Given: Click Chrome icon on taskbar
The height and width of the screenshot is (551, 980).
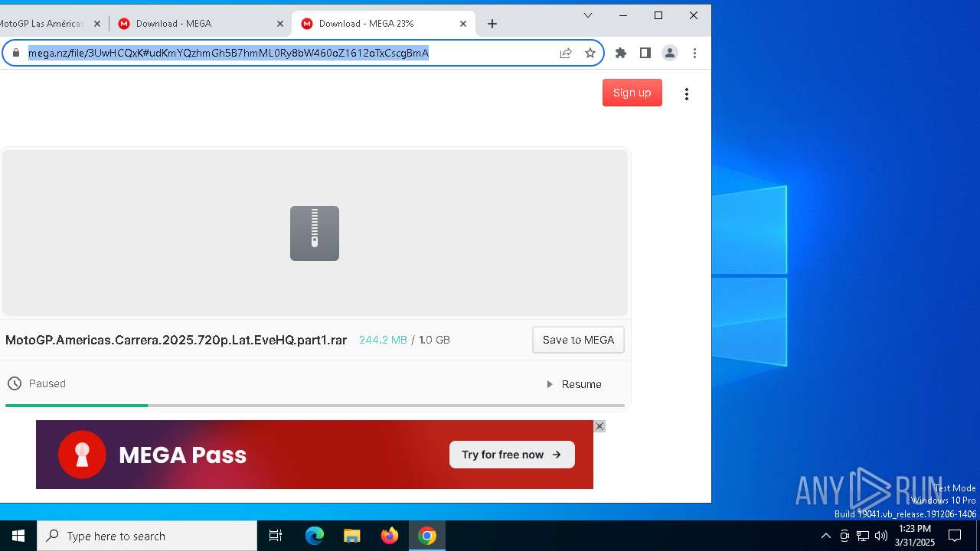Looking at the screenshot, I should click(x=427, y=536).
